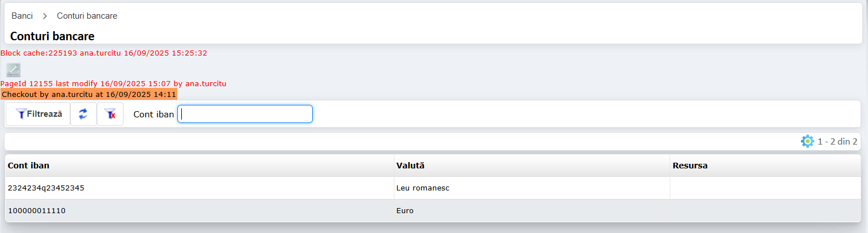Select the Conturi bancare breadcrumb item

(x=87, y=16)
